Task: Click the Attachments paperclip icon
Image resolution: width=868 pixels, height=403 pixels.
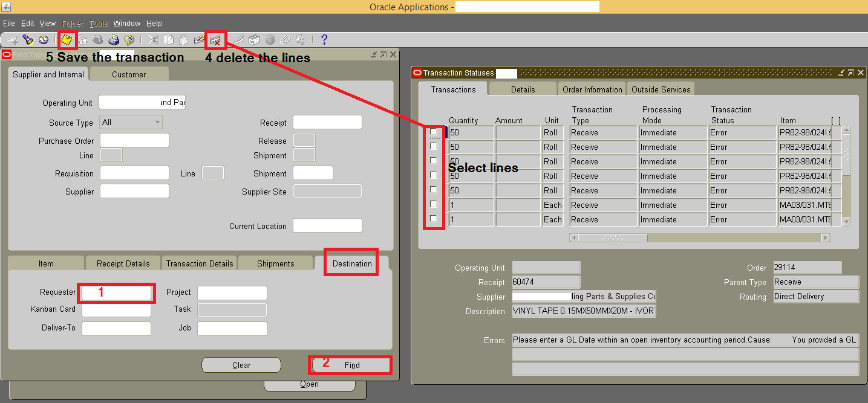Action: pyautogui.click(x=285, y=40)
